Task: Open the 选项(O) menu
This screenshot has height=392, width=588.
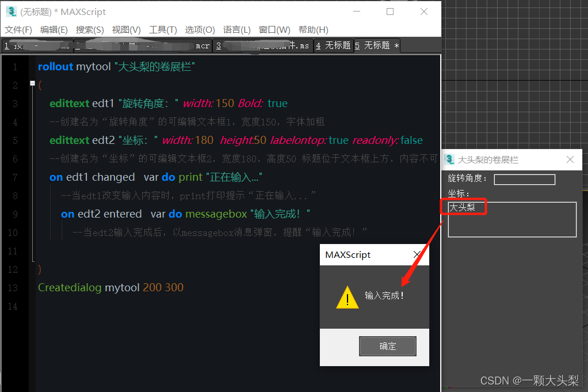Action: pos(200,30)
